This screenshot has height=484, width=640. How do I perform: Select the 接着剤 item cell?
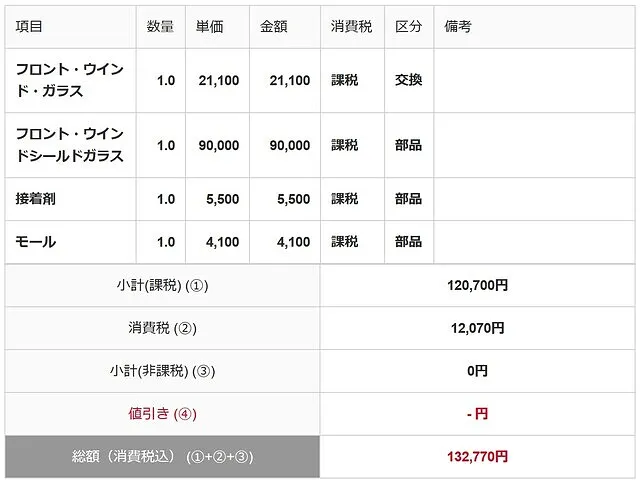pos(36,199)
